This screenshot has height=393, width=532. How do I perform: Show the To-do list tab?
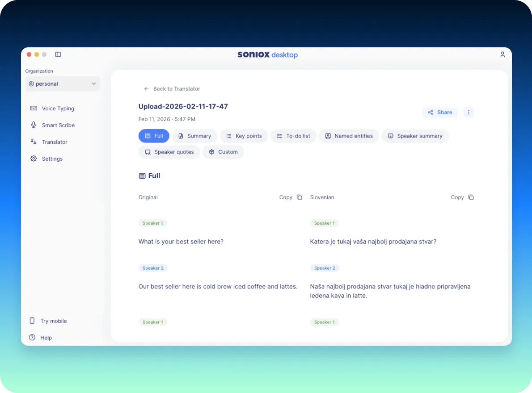(x=293, y=136)
